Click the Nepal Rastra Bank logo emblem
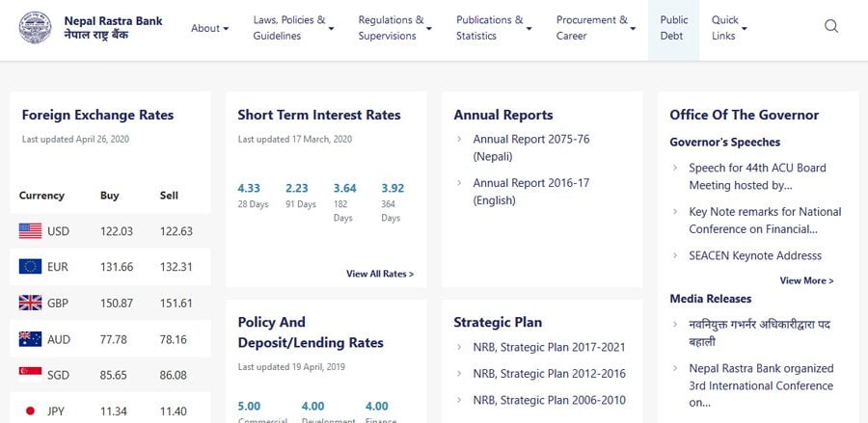868x423 pixels. point(36,27)
